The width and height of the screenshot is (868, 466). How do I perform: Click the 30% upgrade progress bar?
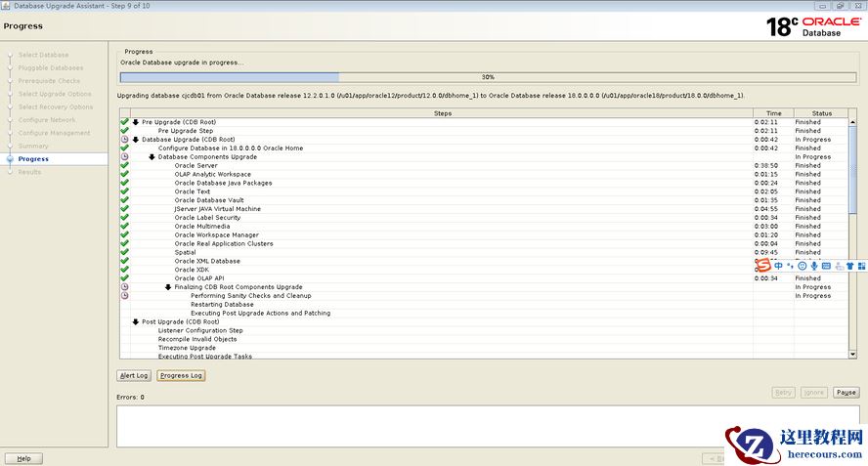[x=489, y=77]
